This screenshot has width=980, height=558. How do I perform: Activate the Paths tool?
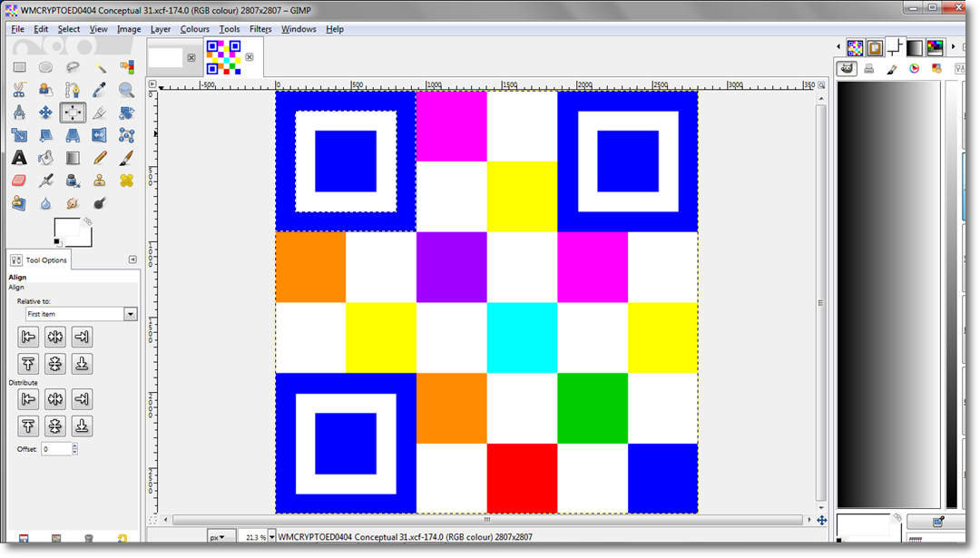[73, 90]
